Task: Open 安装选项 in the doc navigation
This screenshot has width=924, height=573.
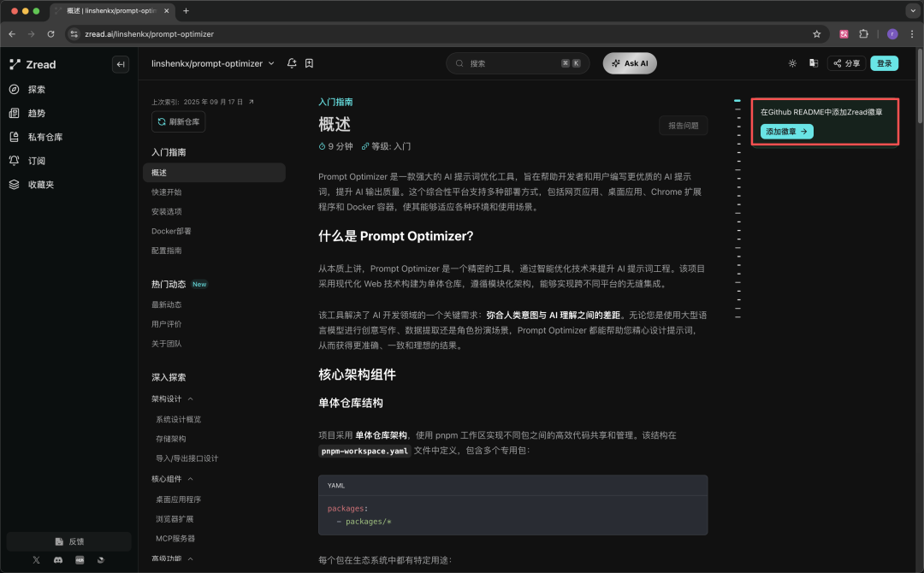Action: coord(167,211)
